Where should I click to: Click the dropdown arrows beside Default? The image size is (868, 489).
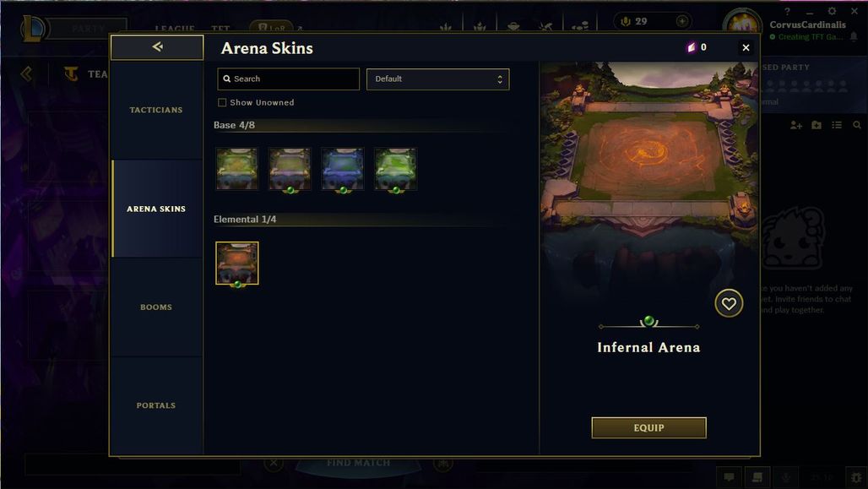[500, 79]
